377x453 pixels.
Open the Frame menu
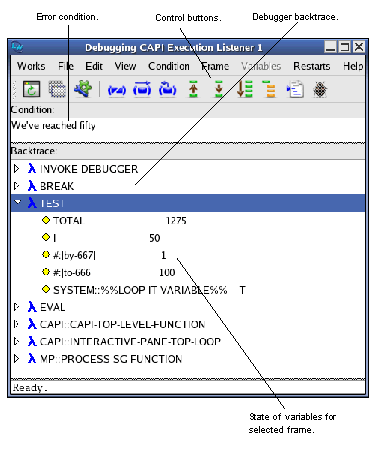tap(215, 66)
